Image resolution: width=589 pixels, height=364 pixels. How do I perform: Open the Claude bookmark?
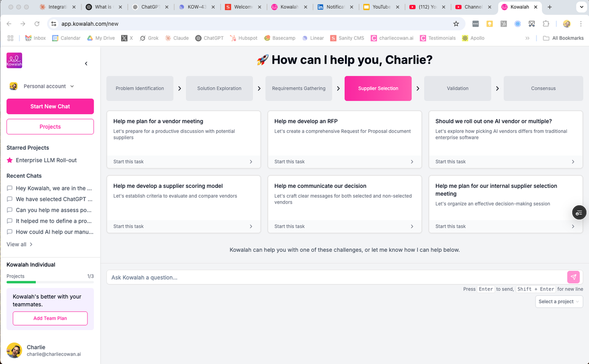coord(177,38)
